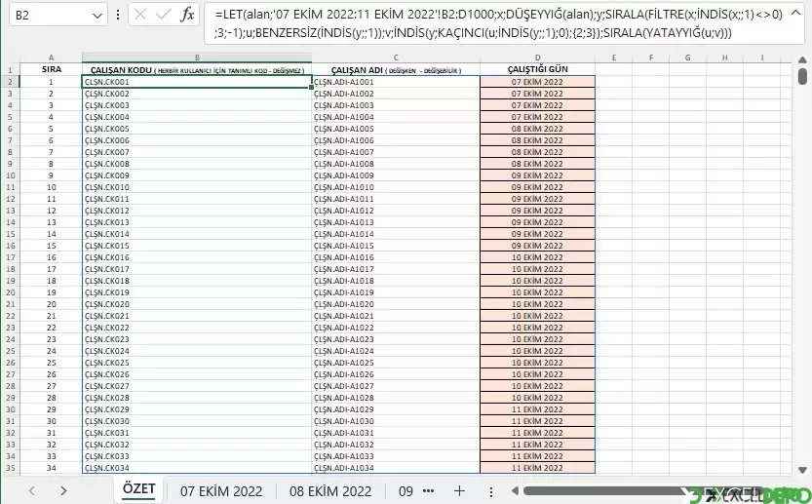
Task: Select cell ÇLŞN.ADI-A1016
Action: tap(396, 257)
